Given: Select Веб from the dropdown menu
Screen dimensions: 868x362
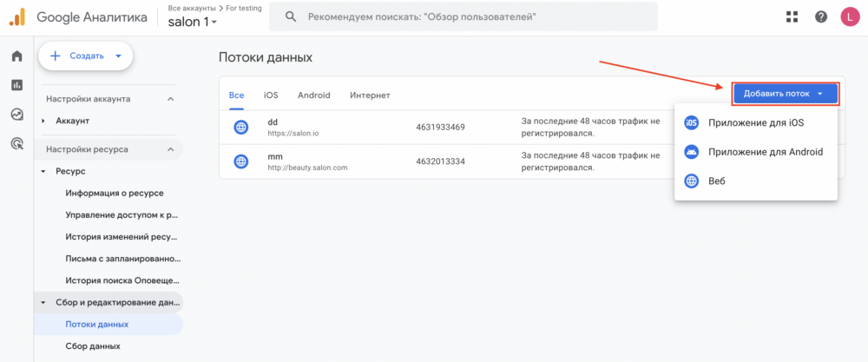Looking at the screenshot, I should pyautogui.click(x=716, y=181).
